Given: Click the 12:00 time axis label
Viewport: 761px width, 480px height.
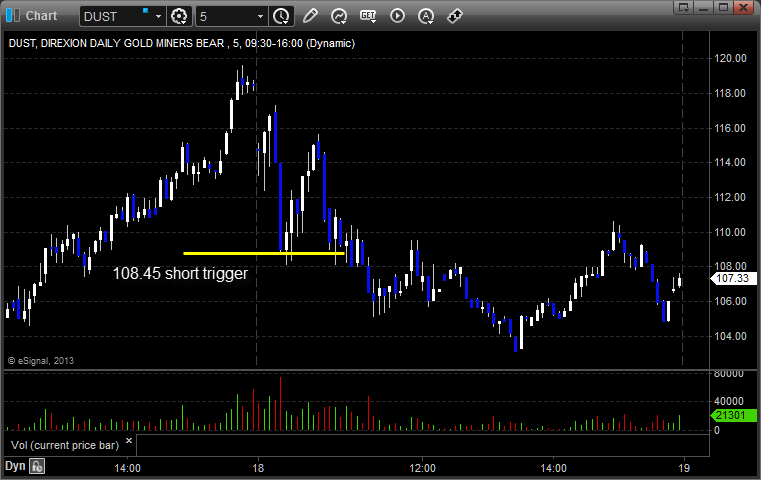Looking at the screenshot, I should coord(422,468).
